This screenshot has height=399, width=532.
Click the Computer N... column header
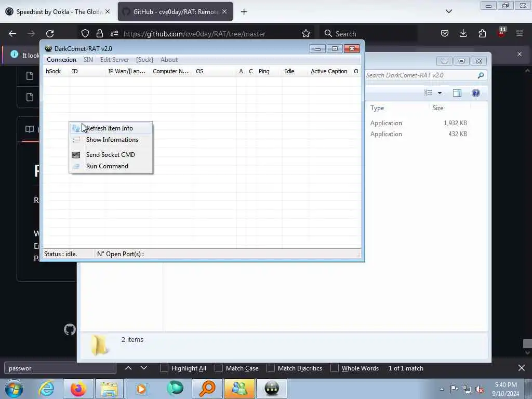click(170, 71)
